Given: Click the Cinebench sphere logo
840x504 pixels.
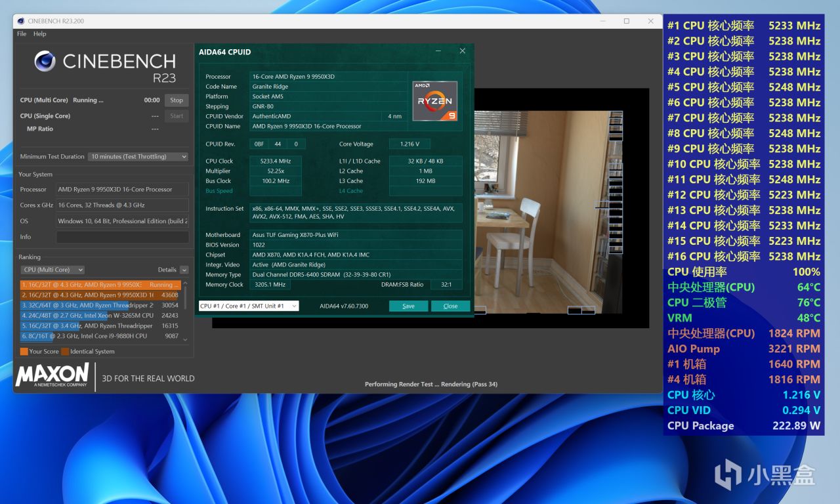Looking at the screenshot, I should click(x=45, y=61).
